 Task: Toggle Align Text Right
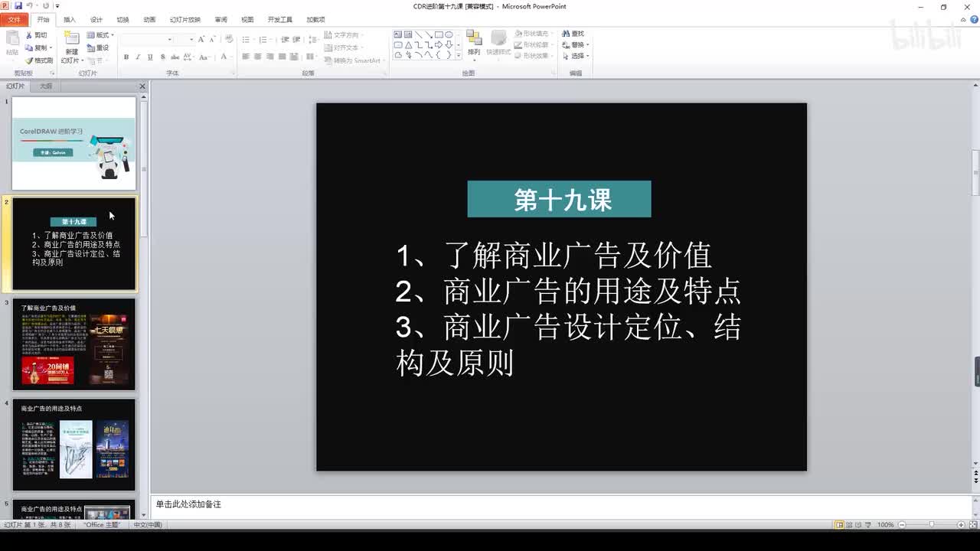270,57
